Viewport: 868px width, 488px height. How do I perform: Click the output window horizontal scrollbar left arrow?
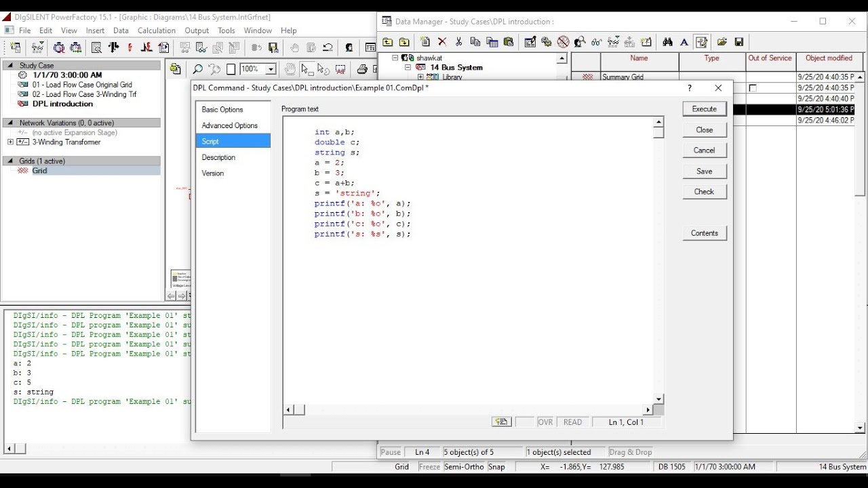click(x=9, y=448)
